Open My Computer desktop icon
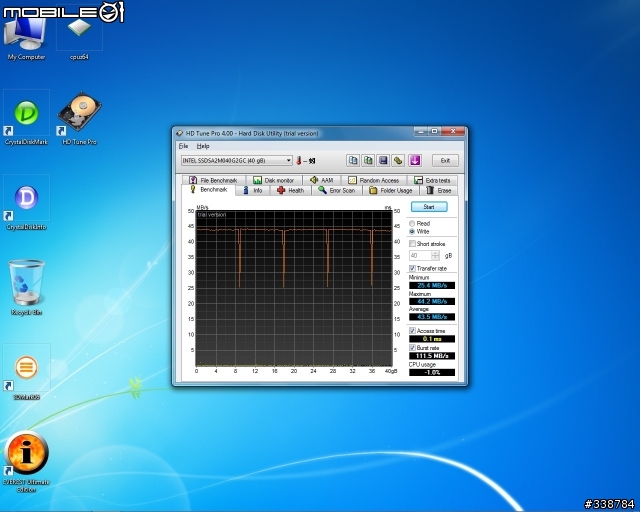 coord(26,37)
